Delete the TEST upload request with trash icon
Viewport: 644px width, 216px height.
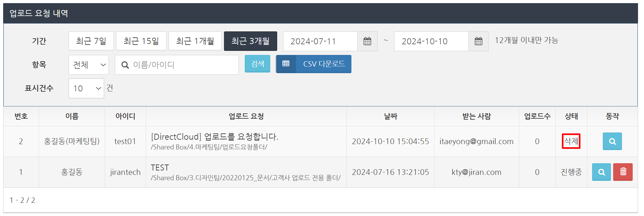[x=623, y=172]
